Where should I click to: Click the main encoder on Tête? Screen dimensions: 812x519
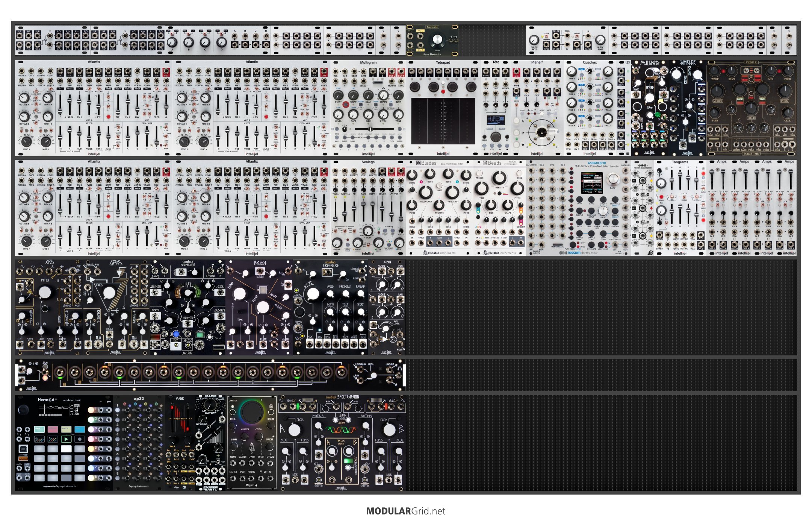496,137
